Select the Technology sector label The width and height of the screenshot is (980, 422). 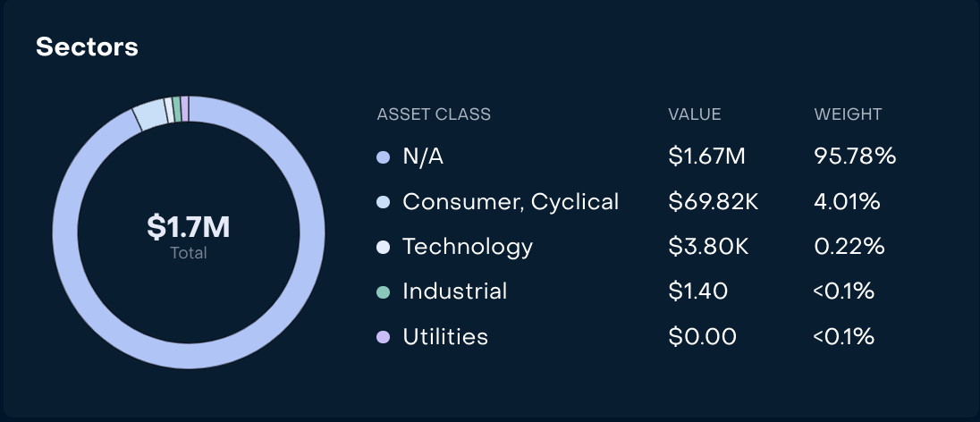click(x=468, y=247)
